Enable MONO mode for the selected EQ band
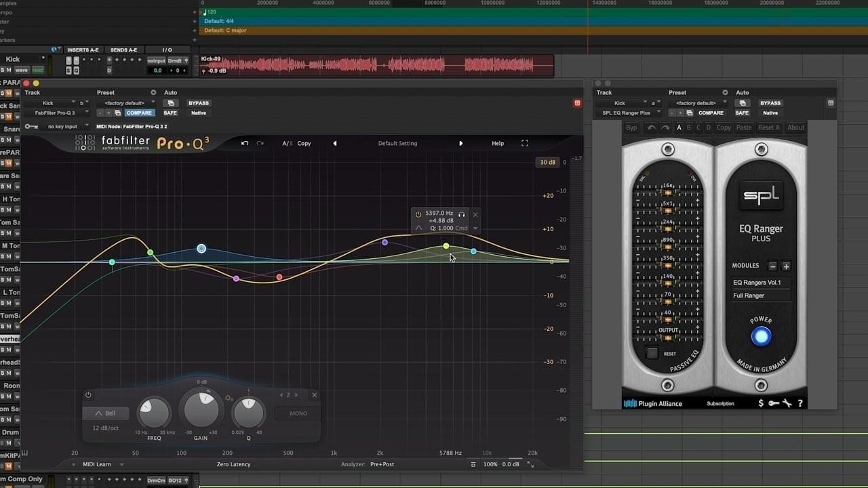868x488 pixels. tap(297, 413)
